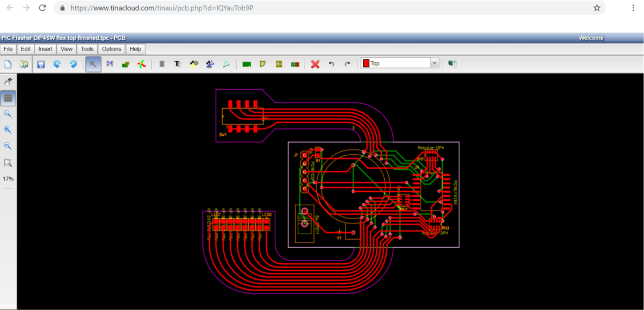This screenshot has height=310, width=644.
Task: Click the New document icon
Action: click(x=8, y=64)
